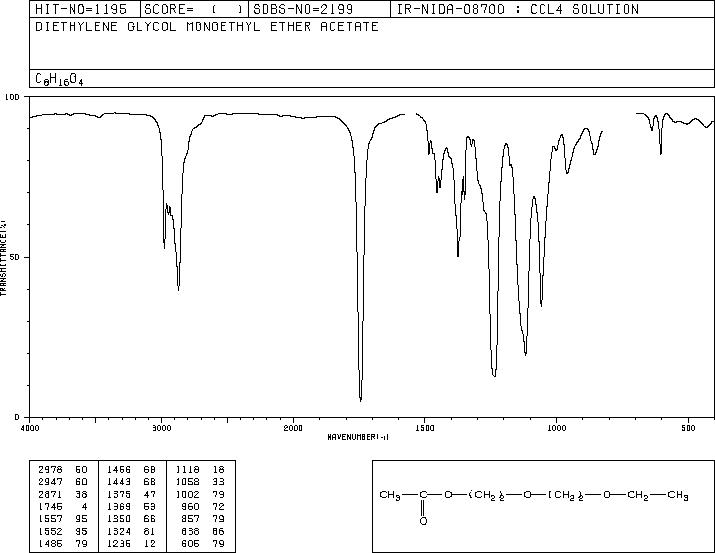Click the 1557 entry in the peak table

51,519
